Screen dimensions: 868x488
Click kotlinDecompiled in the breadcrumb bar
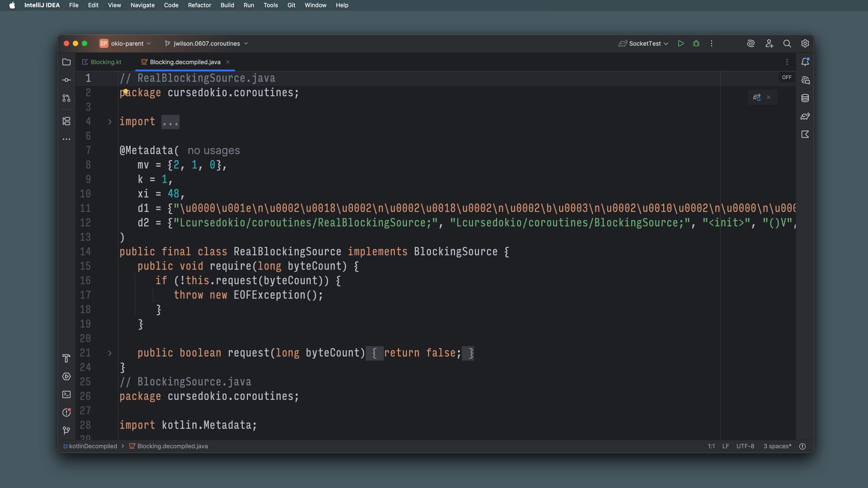tap(90, 446)
